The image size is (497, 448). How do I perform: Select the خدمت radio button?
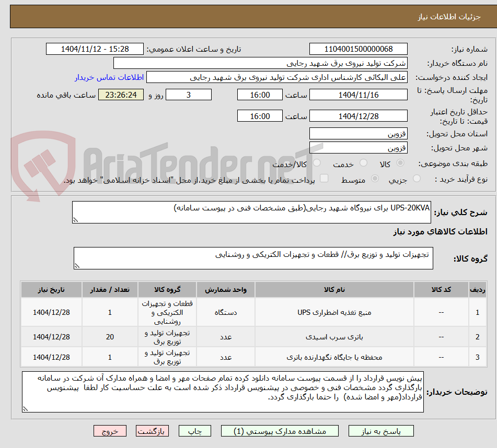[x=363, y=163]
